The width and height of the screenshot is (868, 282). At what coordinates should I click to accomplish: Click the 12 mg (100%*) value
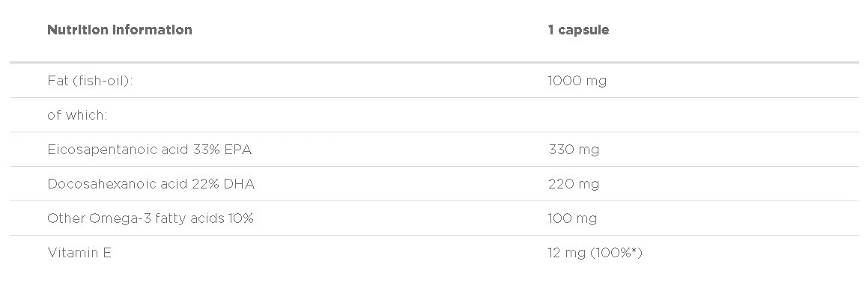[595, 253]
